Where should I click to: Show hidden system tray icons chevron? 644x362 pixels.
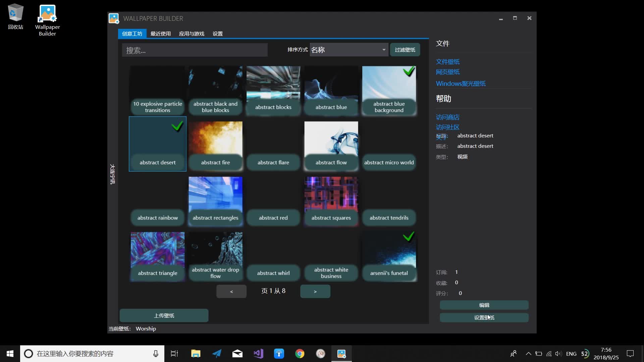(x=528, y=354)
